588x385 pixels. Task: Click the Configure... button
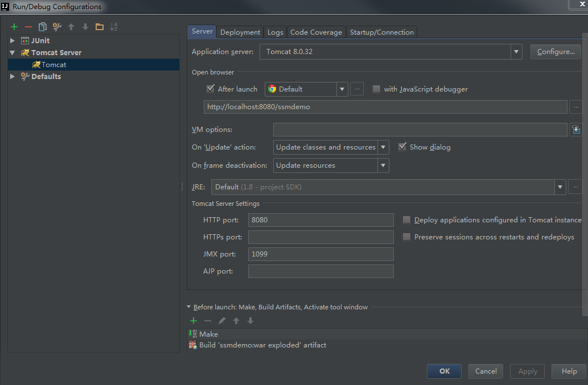point(556,52)
